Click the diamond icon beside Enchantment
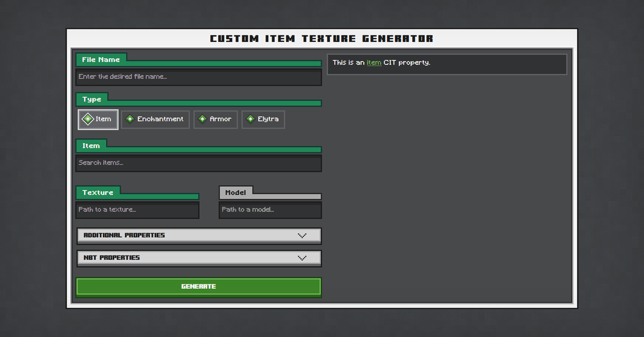The width and height of the screenshot is (644, 337). click(130, 119)
